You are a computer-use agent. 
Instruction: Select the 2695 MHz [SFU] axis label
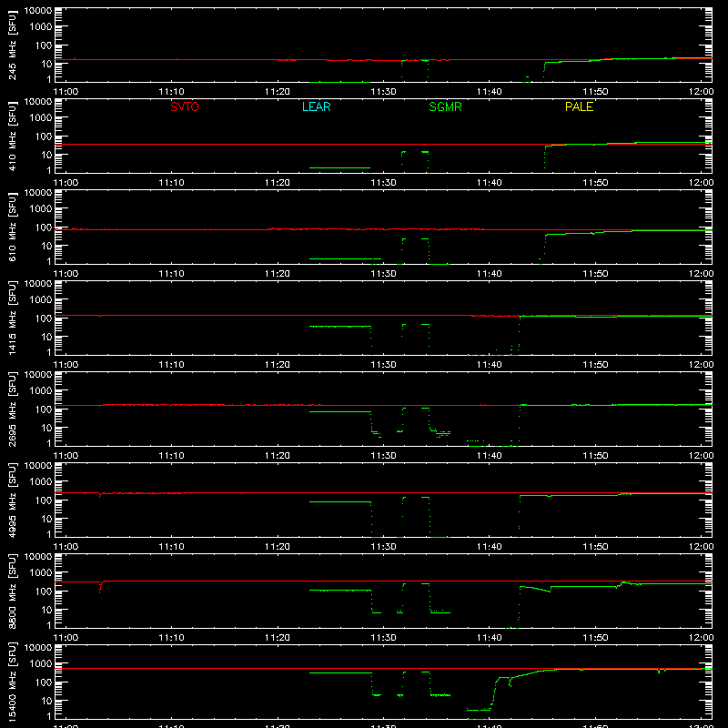(13, 409)
